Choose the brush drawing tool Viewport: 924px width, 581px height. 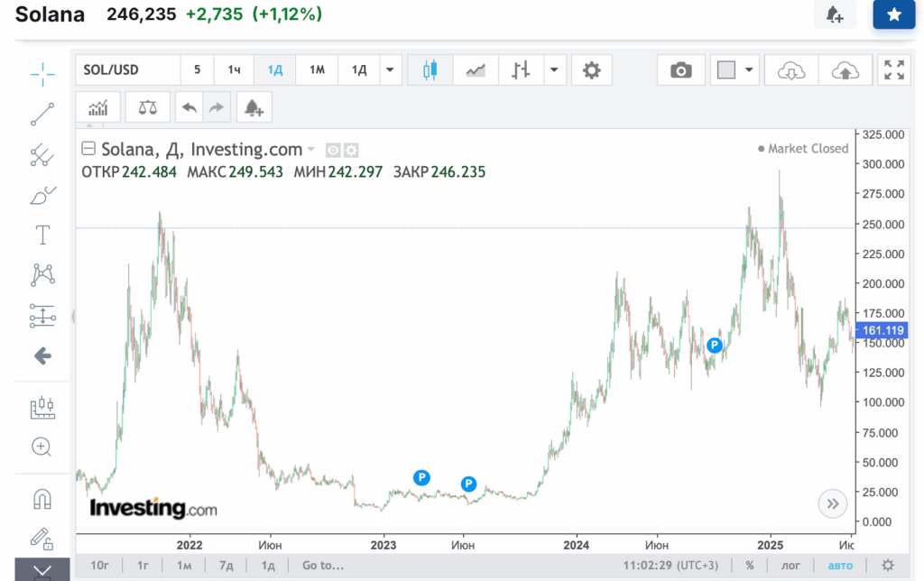42,194
